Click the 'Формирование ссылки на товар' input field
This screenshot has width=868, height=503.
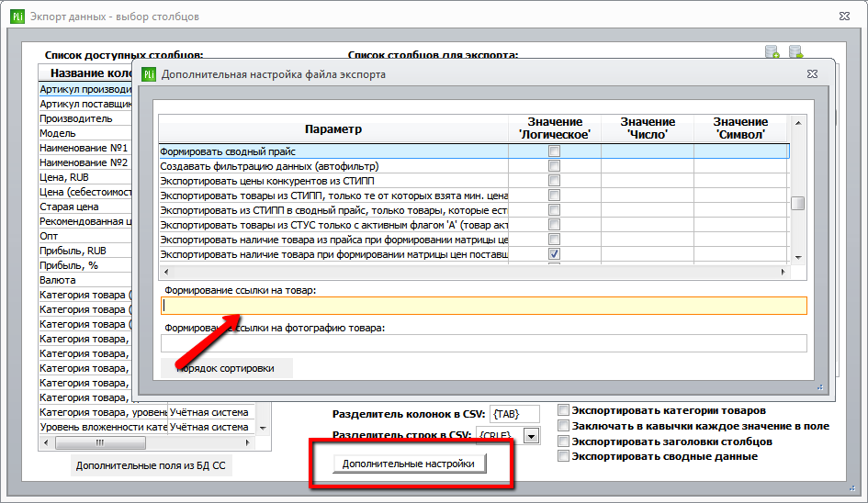tap(484, 306)
